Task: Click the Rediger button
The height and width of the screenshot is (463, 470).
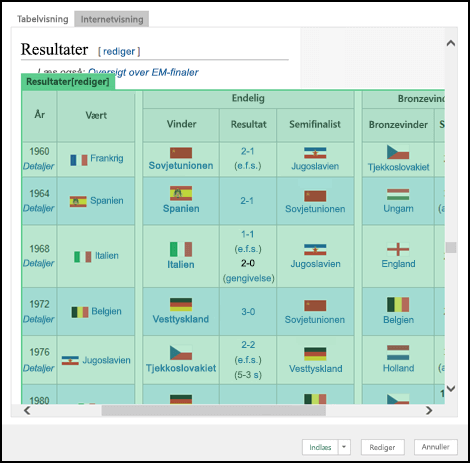Action: coord(382,447)
